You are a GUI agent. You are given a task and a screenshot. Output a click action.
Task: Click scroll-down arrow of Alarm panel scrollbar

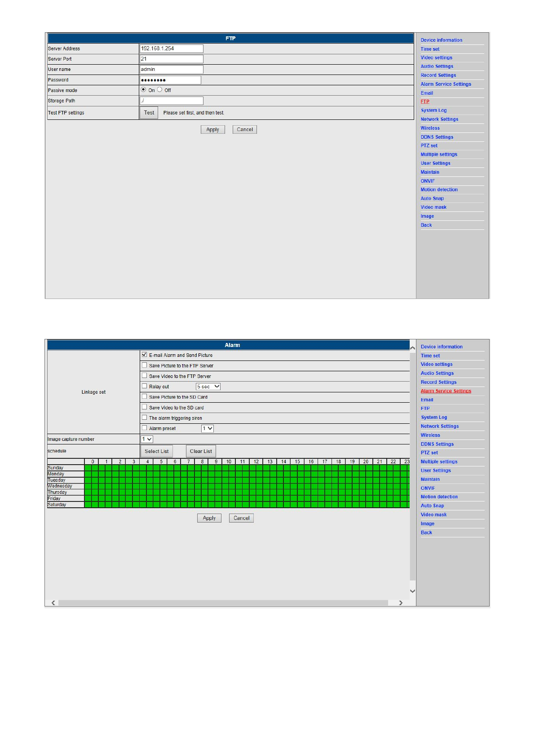click(x=412, y=591)
